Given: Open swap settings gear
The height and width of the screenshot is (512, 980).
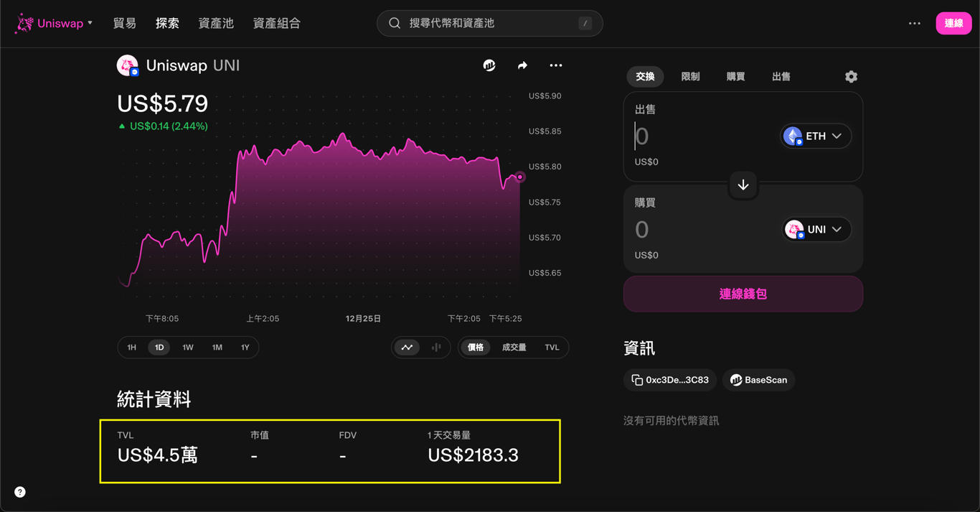Looking at the screenshot, I should pos(851,77).
